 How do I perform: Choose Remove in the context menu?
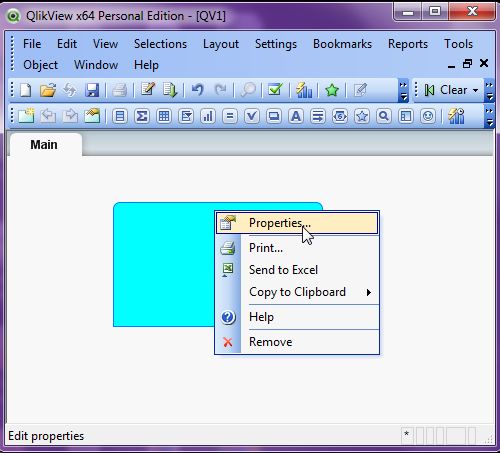coord(297,342)
